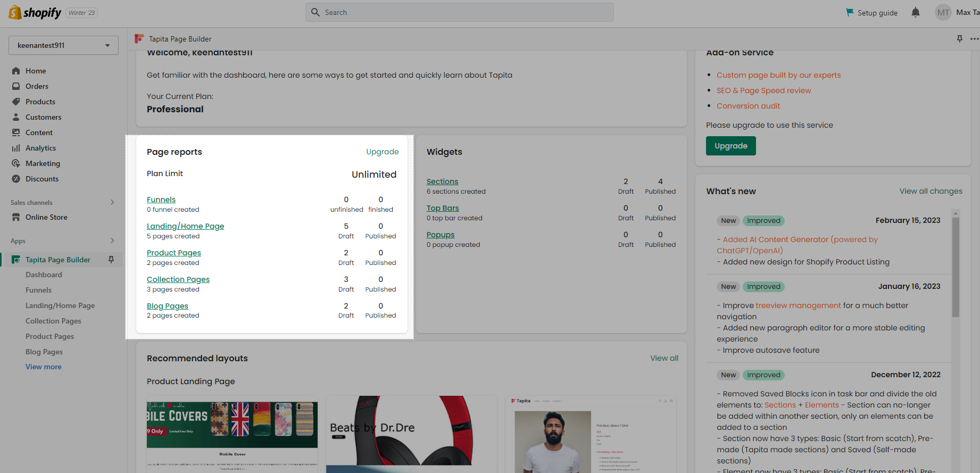Click the Discounts badge icon
Screen dimensions: 980x473
(16, 179)
